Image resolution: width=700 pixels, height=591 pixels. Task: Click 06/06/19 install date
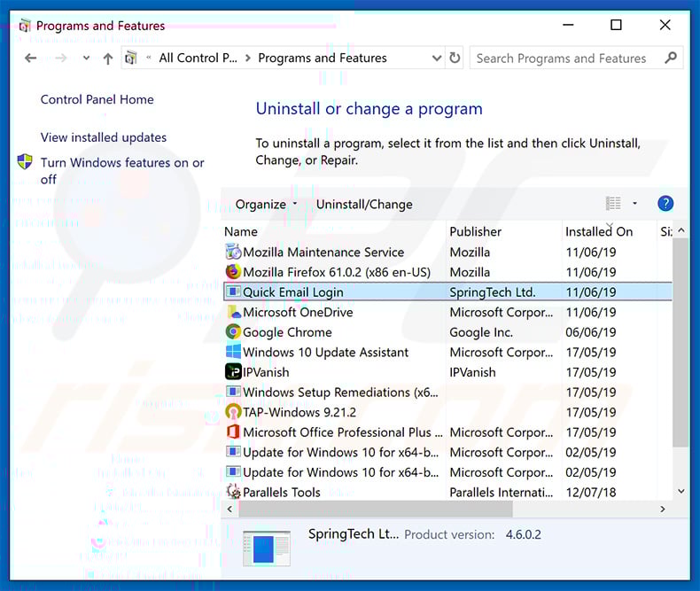[x=591, y=332]
